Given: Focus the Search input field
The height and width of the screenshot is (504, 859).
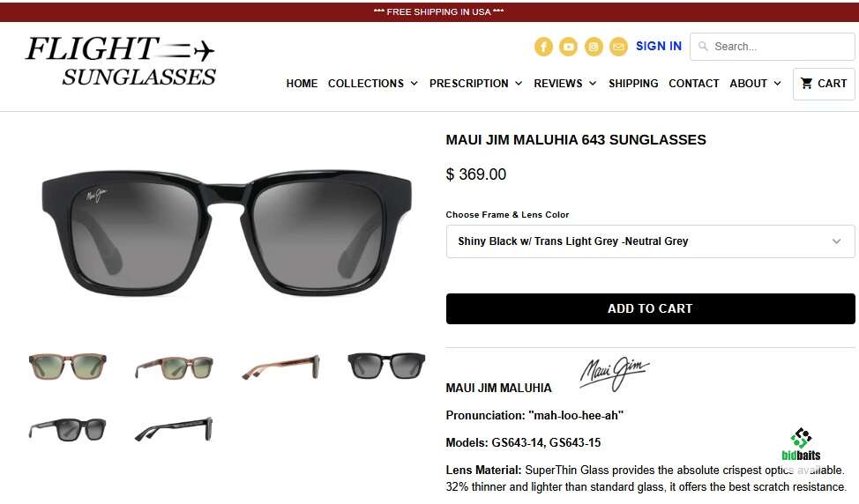Looking at the screenshot, I should [772, 47].
